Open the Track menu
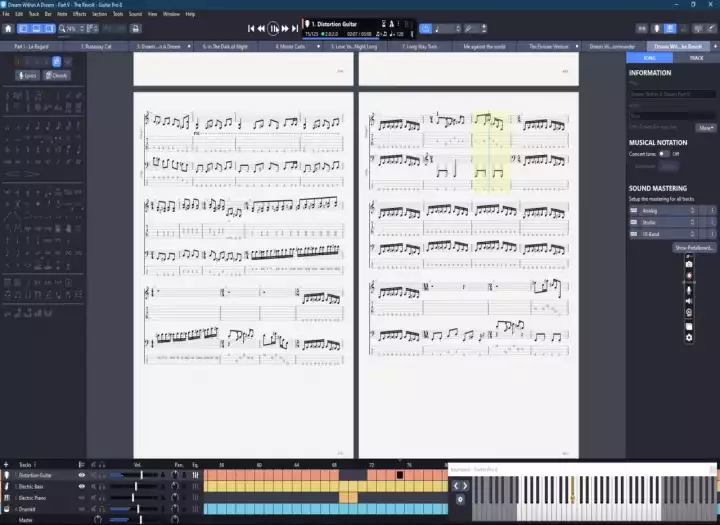Viewport: 720px width, 525px height. 34,14
